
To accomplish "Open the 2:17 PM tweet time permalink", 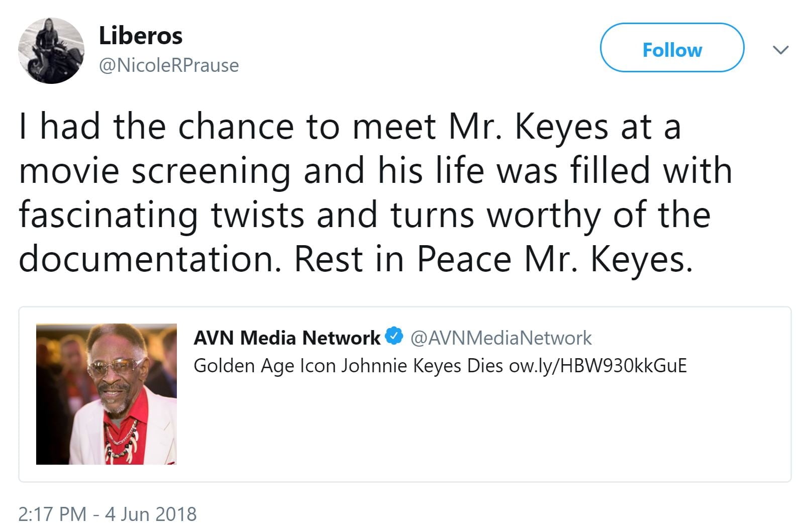I will pos(52,514).
